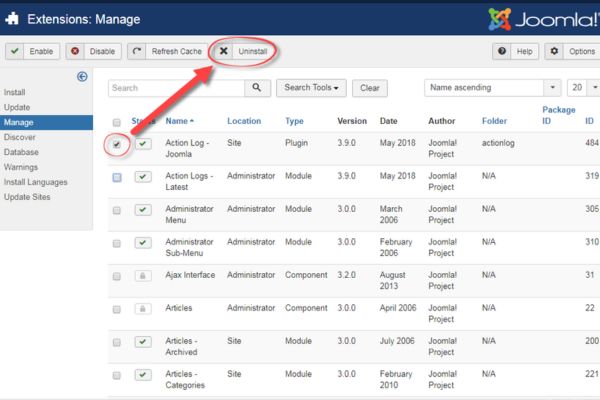The width and height of the screenshot is (600, 400).
Task: Sort by the Folder column header
Action: click(494, 121)
